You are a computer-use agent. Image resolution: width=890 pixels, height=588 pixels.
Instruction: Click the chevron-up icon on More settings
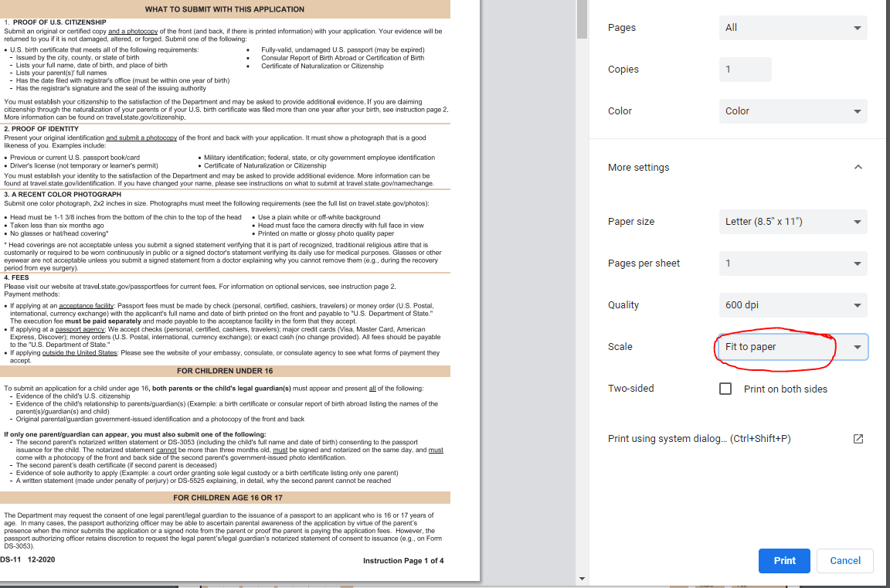click(x=857, y=167)
